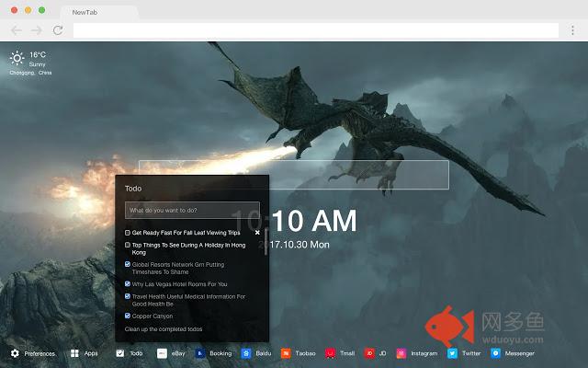Open the eBay shortcut icon

(162, 353)
